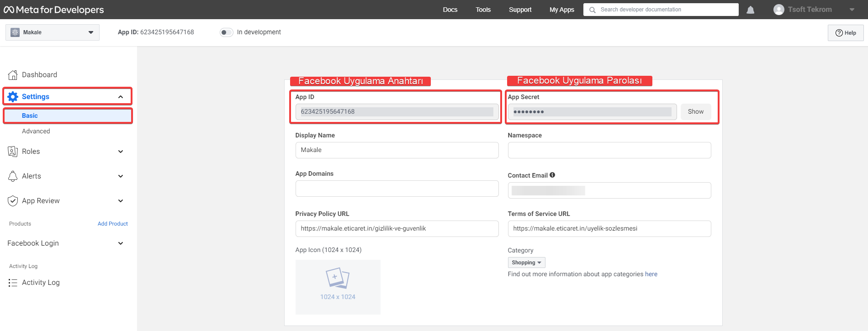Open the notifications bell
This screenshot has height=331, width=868.
(x=750, y=10)
